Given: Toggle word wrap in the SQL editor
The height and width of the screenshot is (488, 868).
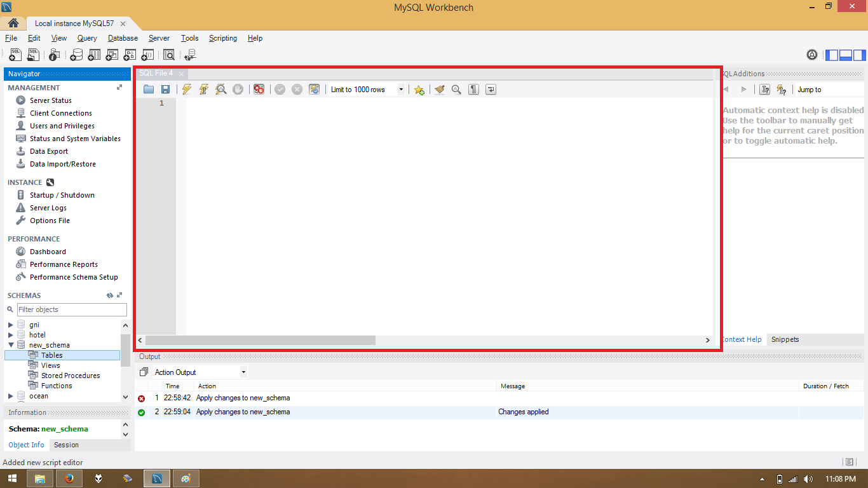Looking at the screenshot, I should 490,89.
